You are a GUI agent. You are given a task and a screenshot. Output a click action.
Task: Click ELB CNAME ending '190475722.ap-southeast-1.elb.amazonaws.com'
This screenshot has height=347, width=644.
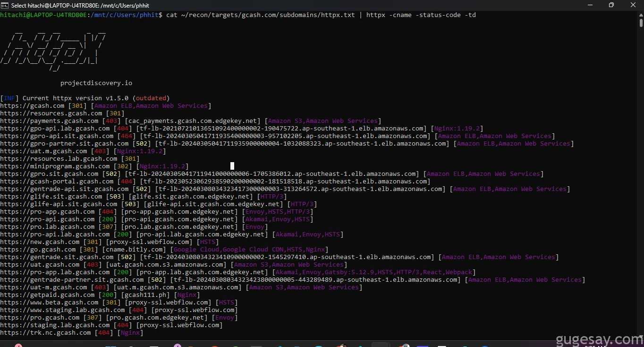coord(281,128)
